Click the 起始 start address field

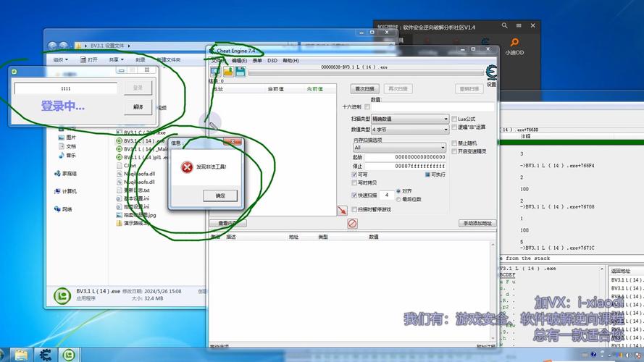click(405, 156)
